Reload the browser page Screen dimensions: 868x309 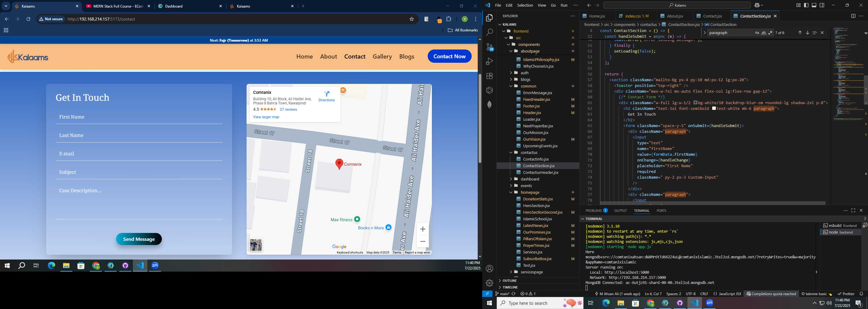29,19
